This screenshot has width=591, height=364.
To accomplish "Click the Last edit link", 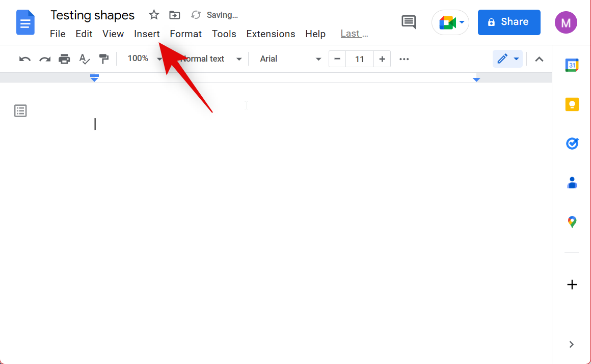I will click(x=354, y=34).
